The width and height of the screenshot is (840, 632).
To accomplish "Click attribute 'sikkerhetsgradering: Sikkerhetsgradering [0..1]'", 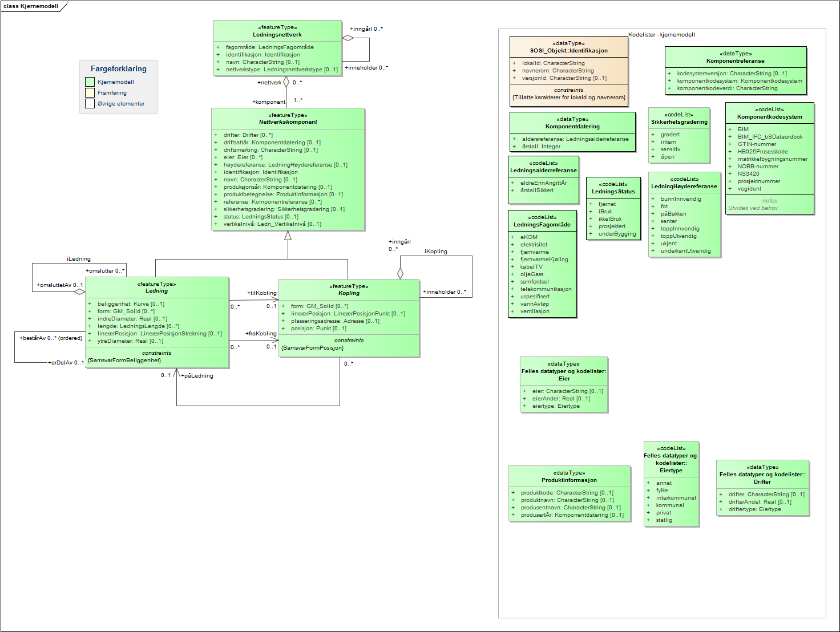I will tap(284, 209).
